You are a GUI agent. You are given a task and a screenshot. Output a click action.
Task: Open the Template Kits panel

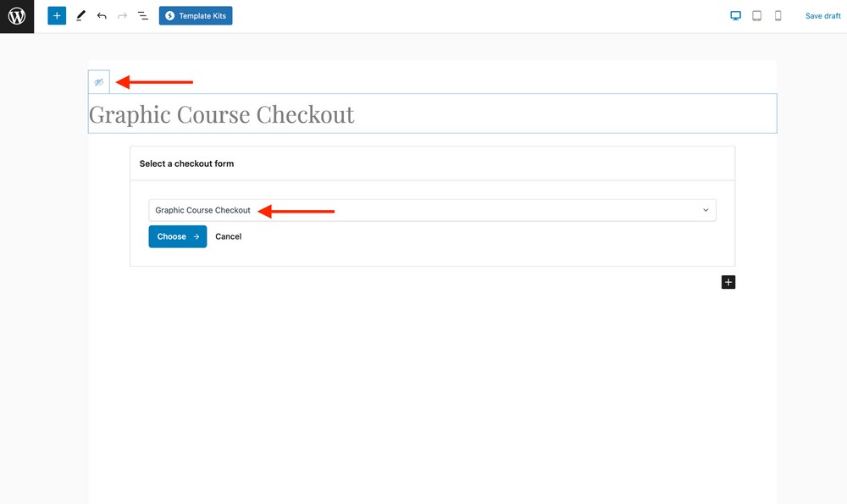[x=196, y=15]
